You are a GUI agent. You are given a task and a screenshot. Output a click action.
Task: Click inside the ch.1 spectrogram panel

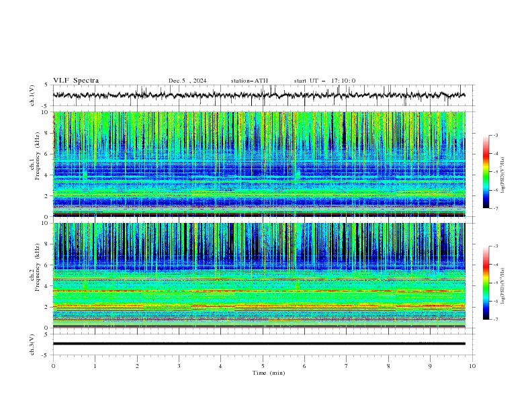pos(259,164)
